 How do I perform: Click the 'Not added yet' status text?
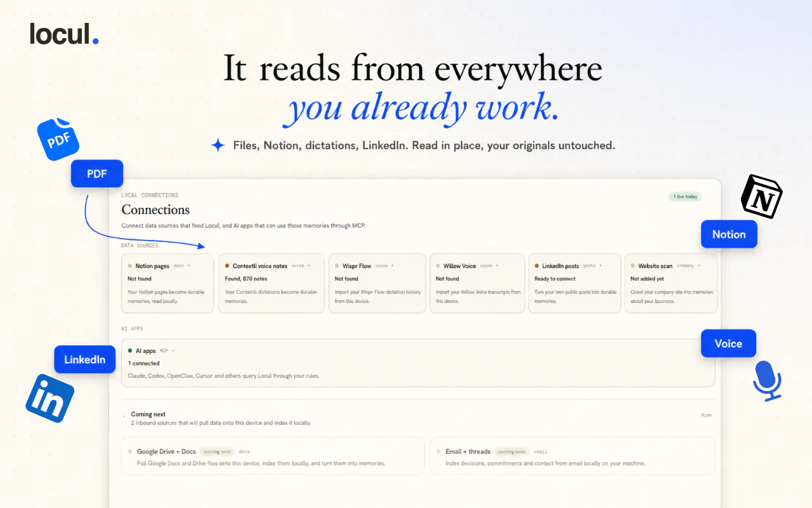[x=647, y=279]
